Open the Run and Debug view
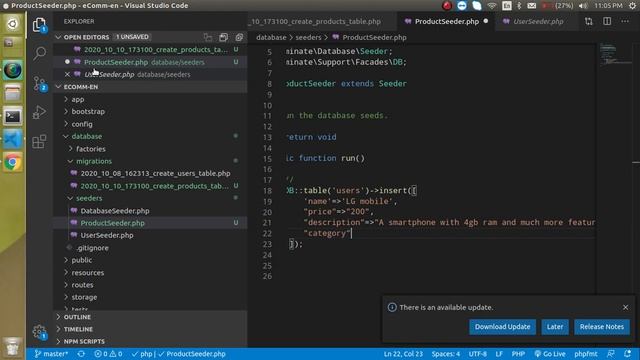 (x=39, y=113)
